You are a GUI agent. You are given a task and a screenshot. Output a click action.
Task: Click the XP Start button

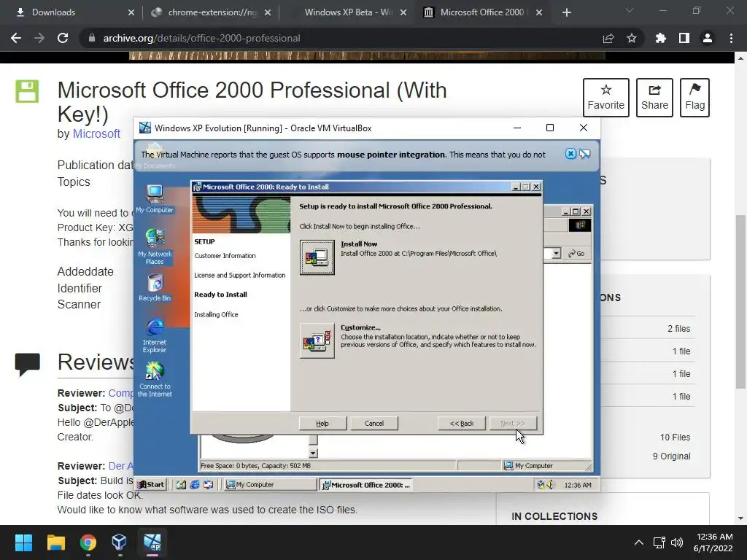[x=150, y=484]
